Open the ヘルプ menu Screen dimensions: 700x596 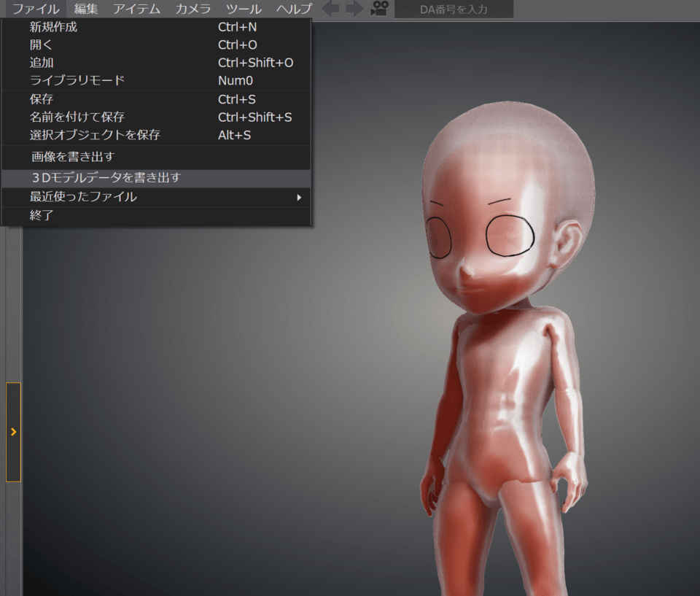tap(294, 9)
